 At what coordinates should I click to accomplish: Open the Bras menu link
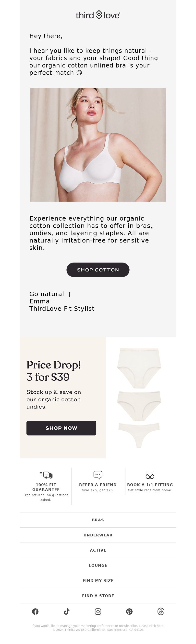pyautogui.click(x=98, y=520)
